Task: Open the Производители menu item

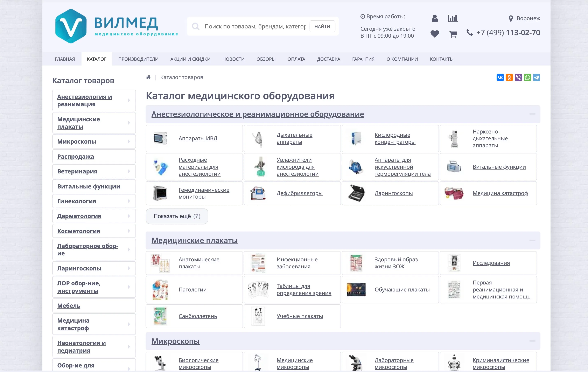Action: pos(138,59)
